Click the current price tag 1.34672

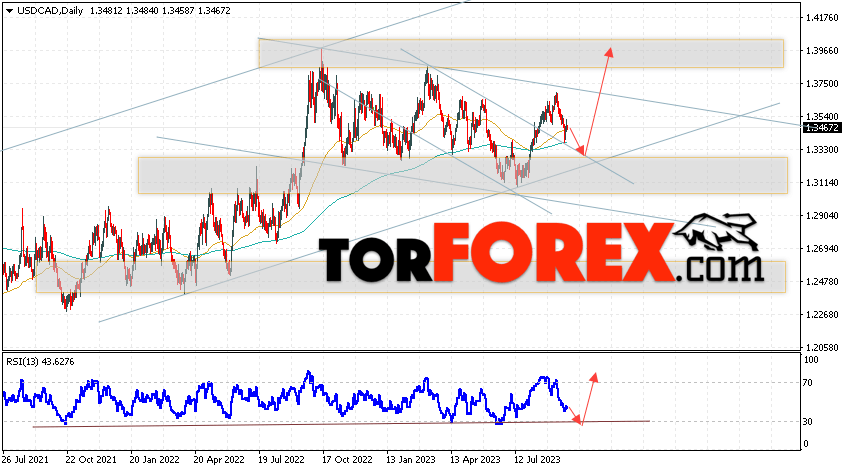(x=822, y=128)
